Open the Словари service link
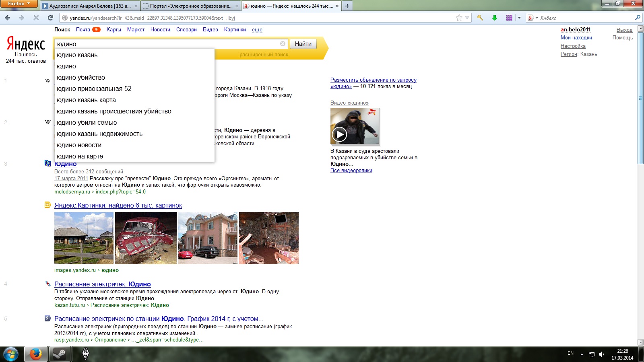644x362 pixels. (186, 30)
